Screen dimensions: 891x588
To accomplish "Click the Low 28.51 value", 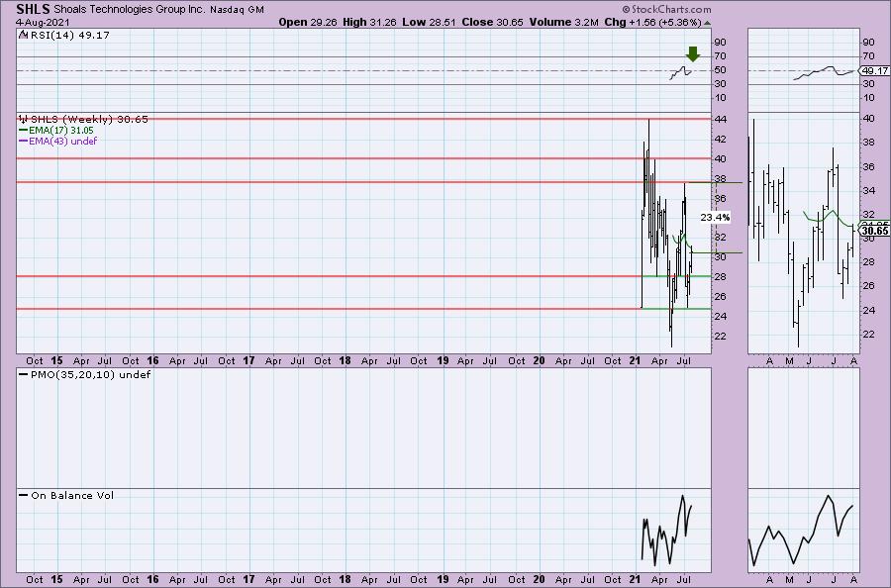I will click(429, 22).
